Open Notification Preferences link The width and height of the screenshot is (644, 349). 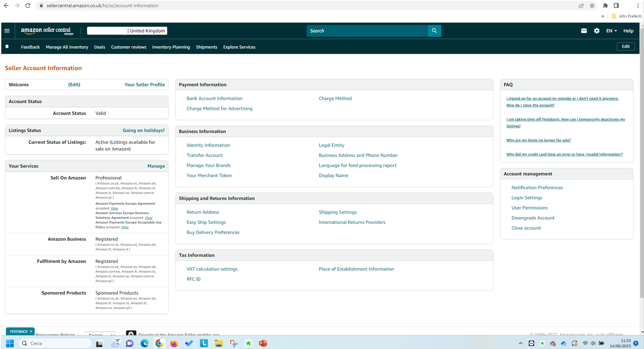point(537,187)
